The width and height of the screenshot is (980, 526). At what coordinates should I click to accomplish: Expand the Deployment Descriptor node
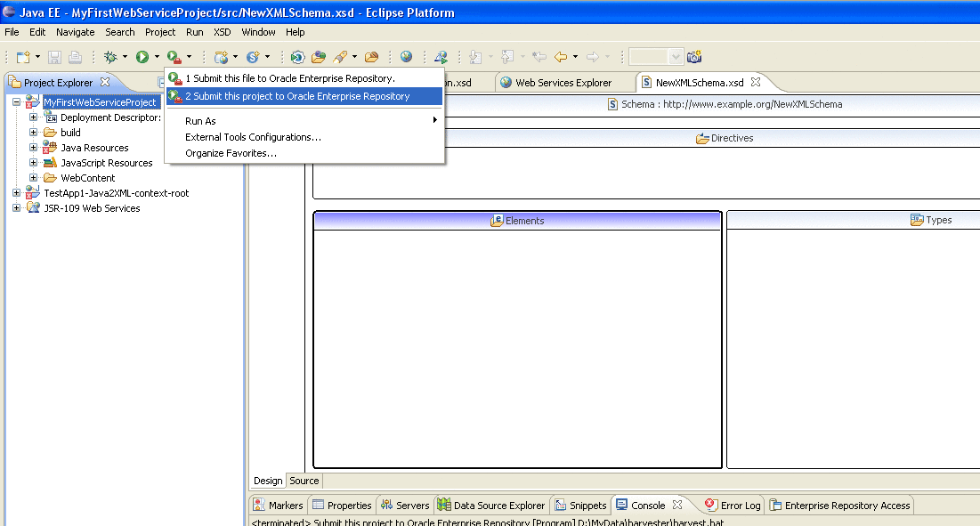click(33, 117)
